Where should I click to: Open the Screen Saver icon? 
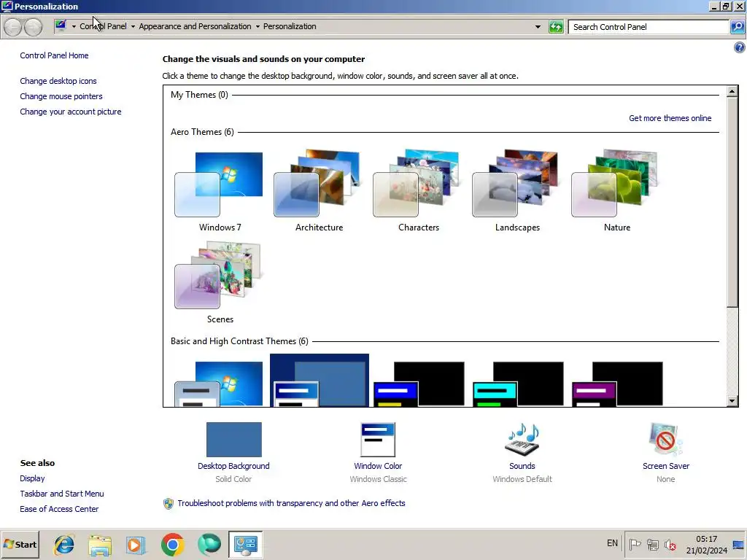[665, 440]
